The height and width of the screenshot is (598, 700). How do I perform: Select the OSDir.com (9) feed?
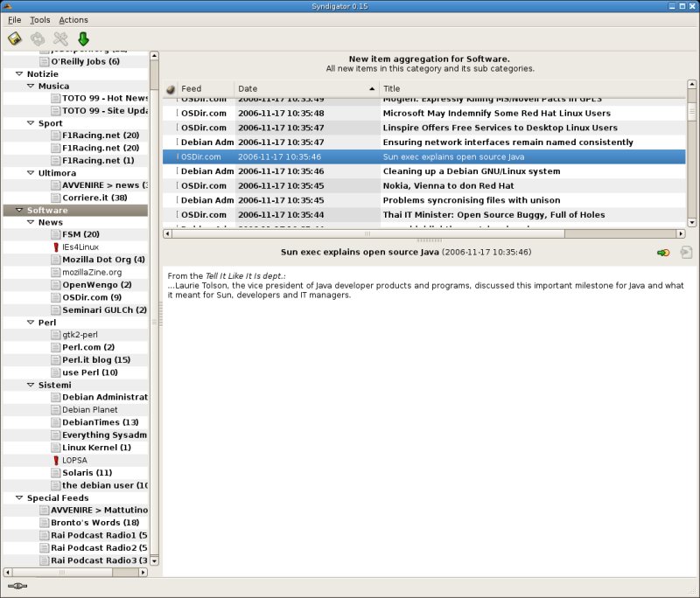(x=92, y=297)
